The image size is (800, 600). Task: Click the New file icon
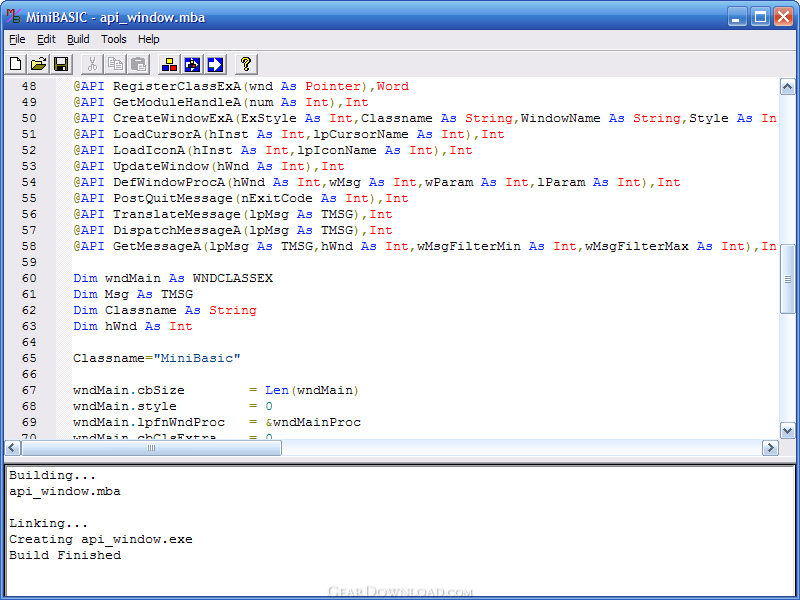(x=16, y=65)
